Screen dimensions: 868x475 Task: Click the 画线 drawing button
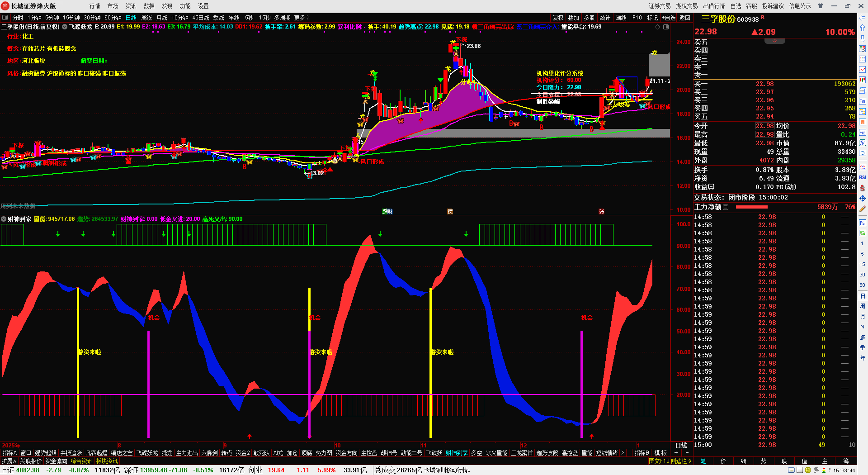point(621,18)
